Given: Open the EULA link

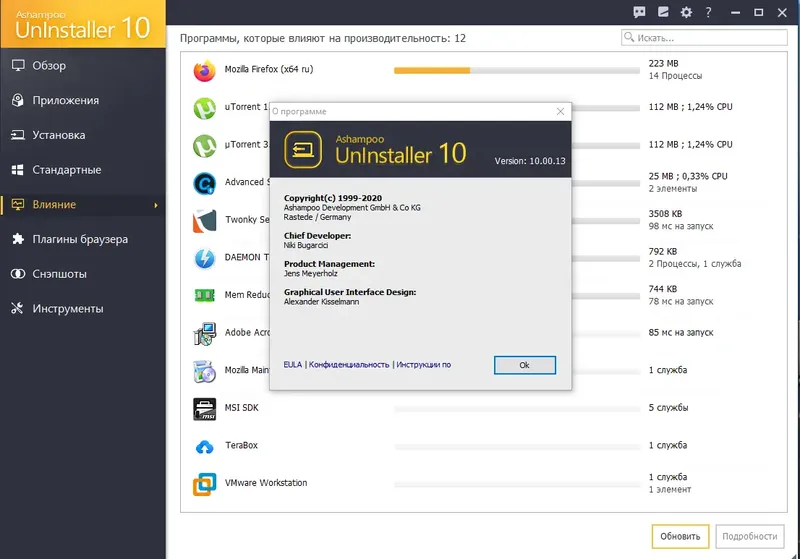Looking at the screenshot, I should (x=293, y=365).
